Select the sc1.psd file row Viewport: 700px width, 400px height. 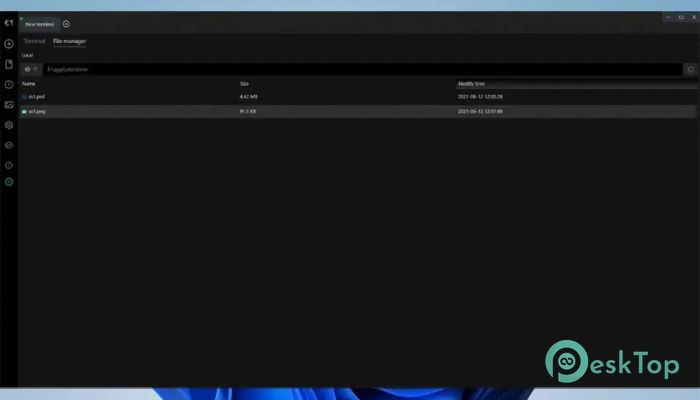point(358,97)
